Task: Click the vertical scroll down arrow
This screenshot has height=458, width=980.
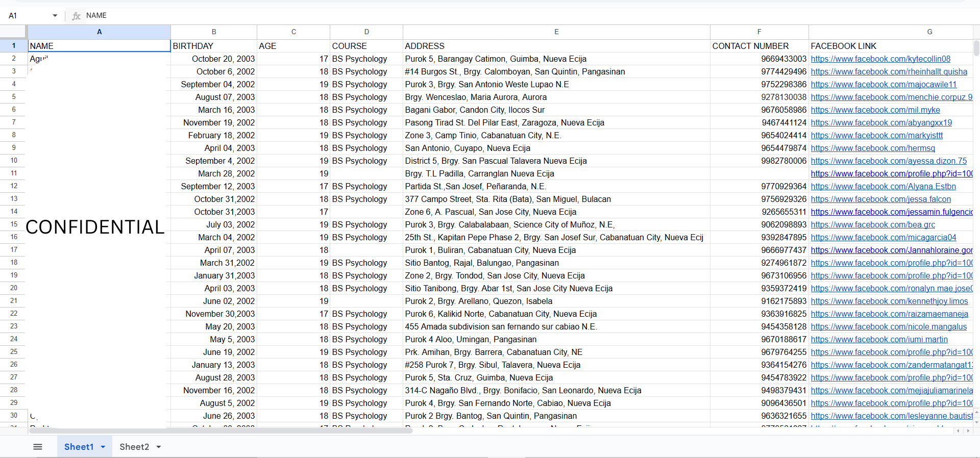Action: [976, 422]
